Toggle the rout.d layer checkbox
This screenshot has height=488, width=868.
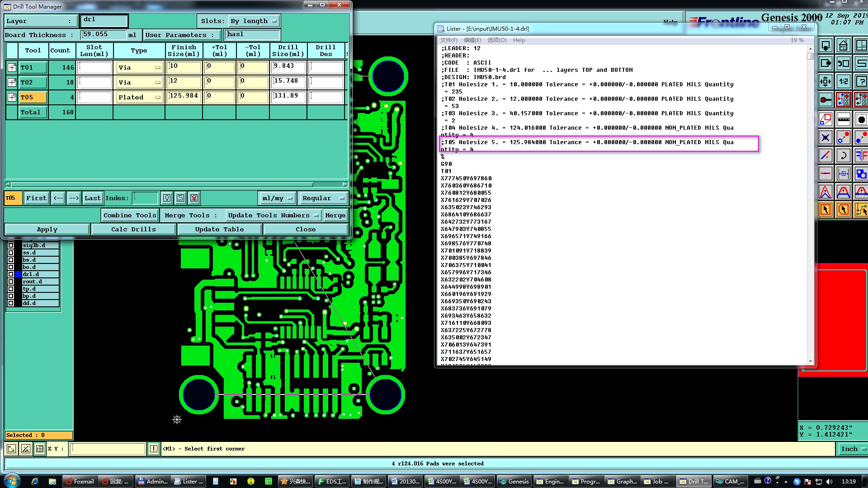click(11, 282)
